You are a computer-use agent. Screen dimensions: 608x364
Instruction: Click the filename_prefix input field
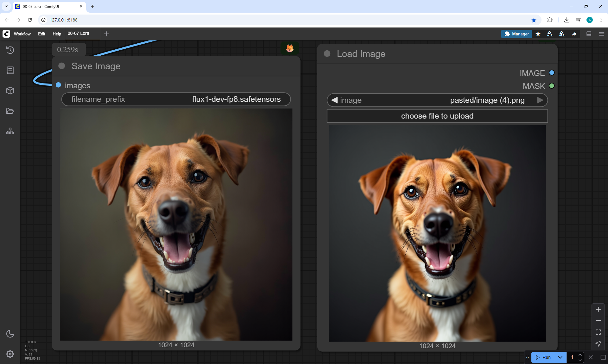(x=176, y=99)
